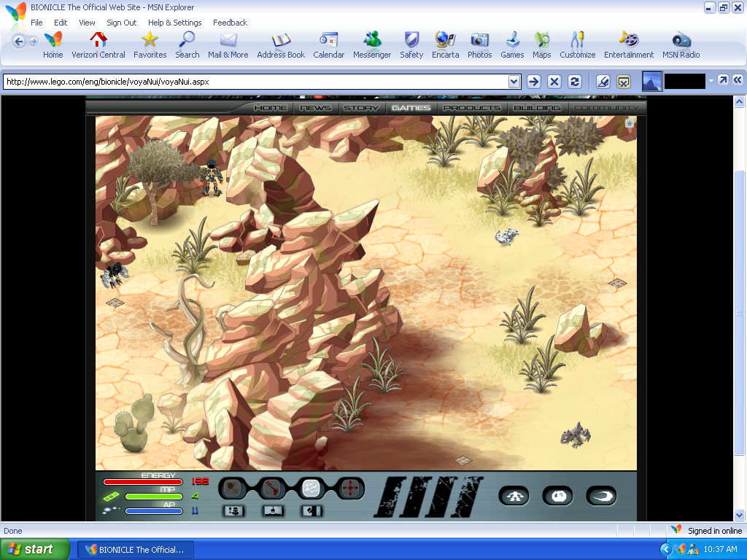Click Sign Out in menu bar
This screenshot has width=747, height=560.
click(x=122, y=23)
